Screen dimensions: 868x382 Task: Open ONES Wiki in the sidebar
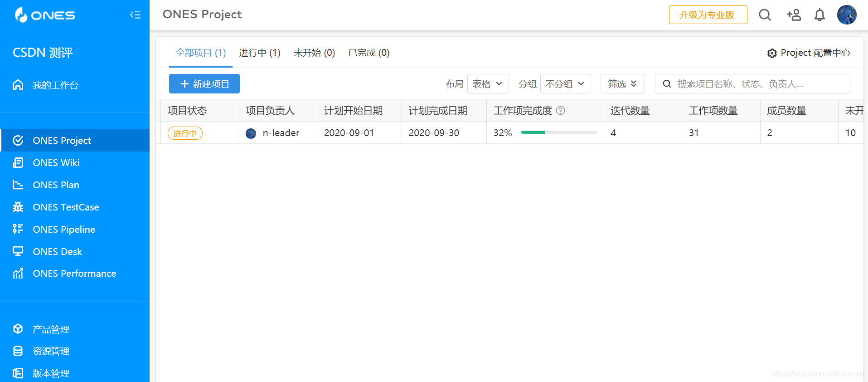(75, 162)
